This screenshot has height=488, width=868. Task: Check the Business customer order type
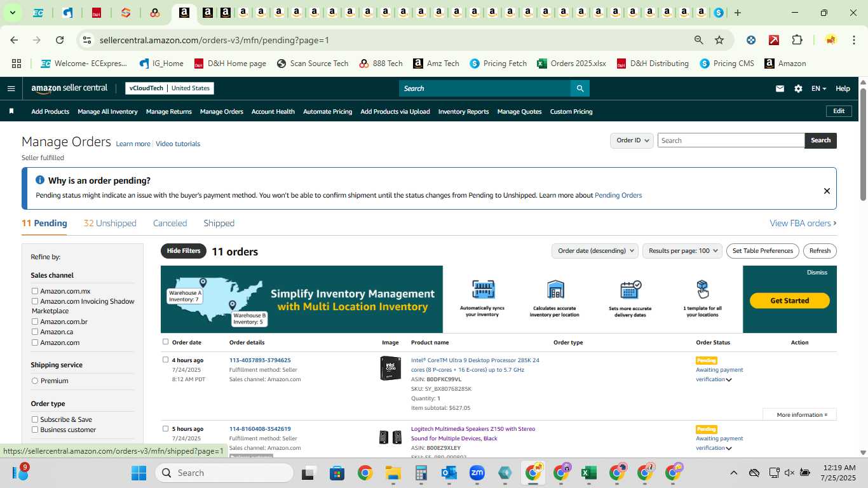click(x=35, y=430)
